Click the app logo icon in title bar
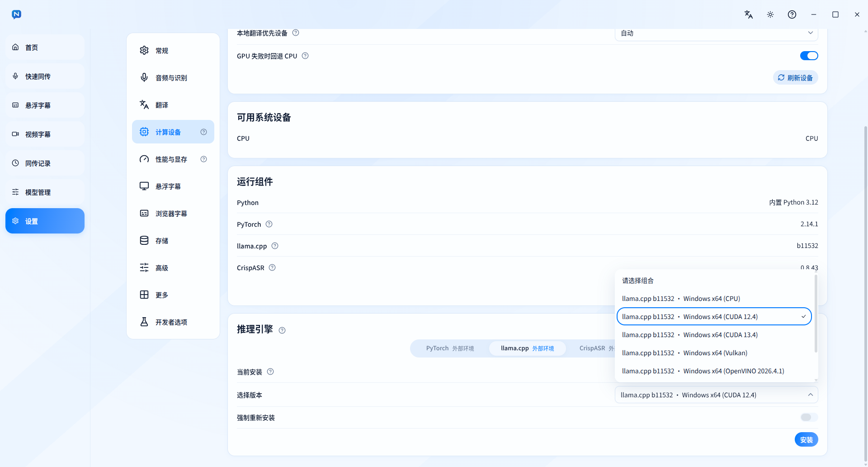The width and height of the screenshot is (868, 467). pyautogui.click(x=17, y=14)
